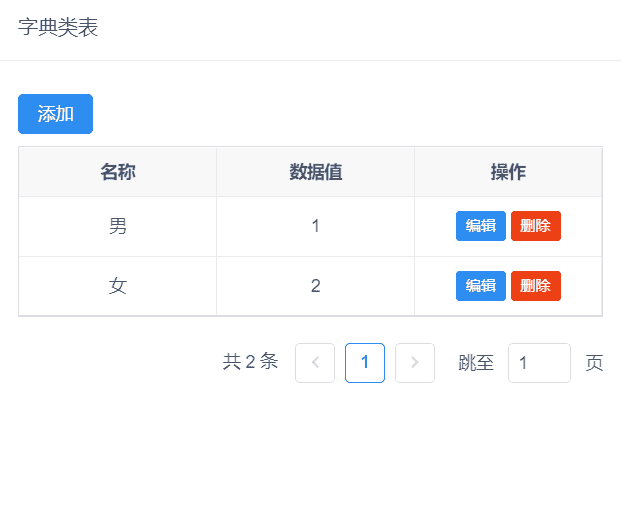The image size is (621, 530).
Task: Click the 数据值 column header
Action: tap(316, 172)
